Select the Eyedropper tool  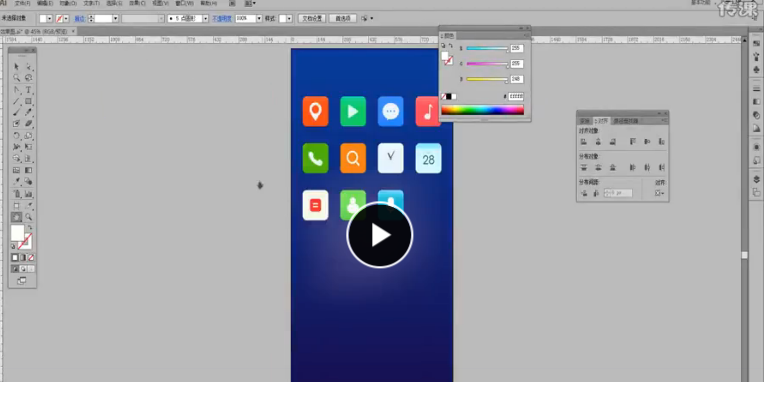(17, 182)
